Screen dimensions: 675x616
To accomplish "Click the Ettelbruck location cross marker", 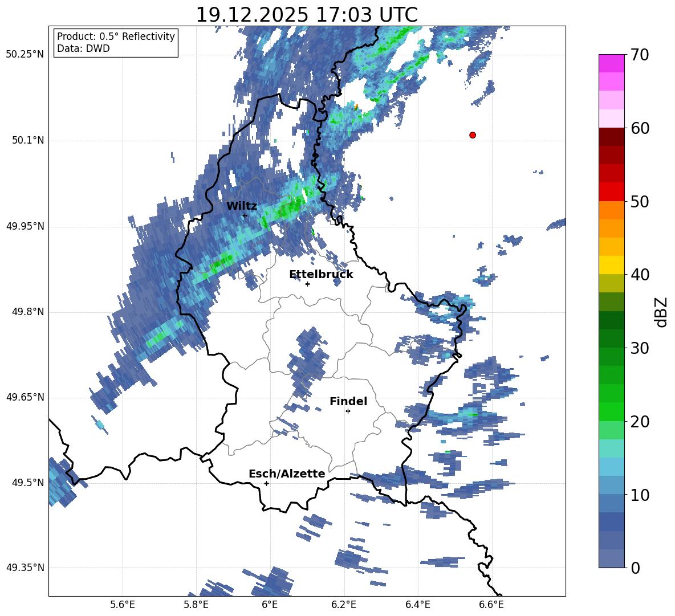I will (307, 284).
